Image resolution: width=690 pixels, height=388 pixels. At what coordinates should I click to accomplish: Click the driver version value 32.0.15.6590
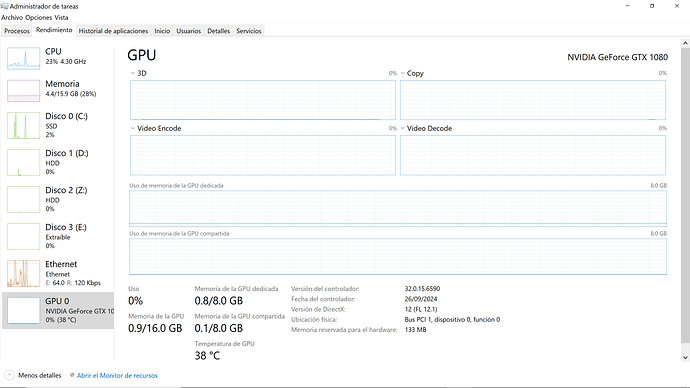click(x=422, y=289)
